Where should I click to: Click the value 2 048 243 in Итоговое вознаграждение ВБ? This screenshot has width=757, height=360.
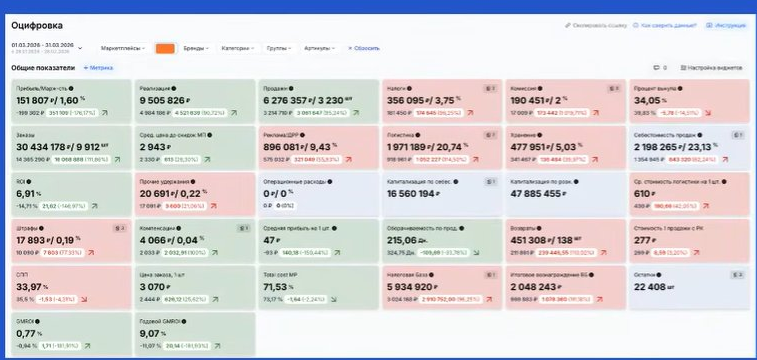tap(534, 287)
